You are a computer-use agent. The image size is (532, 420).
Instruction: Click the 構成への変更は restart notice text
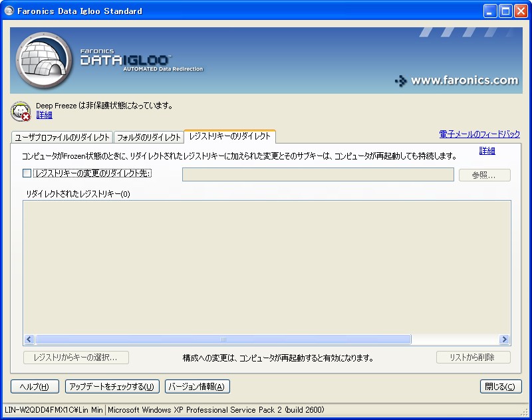point(278,358)
